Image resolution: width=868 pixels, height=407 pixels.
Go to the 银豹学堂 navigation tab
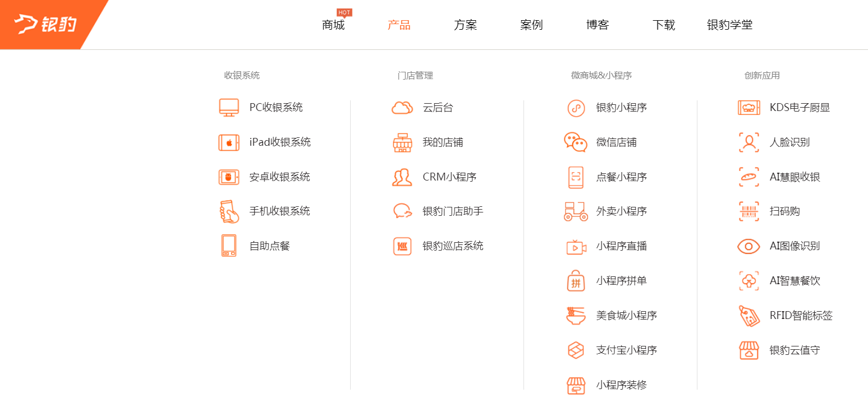point(729,25)
